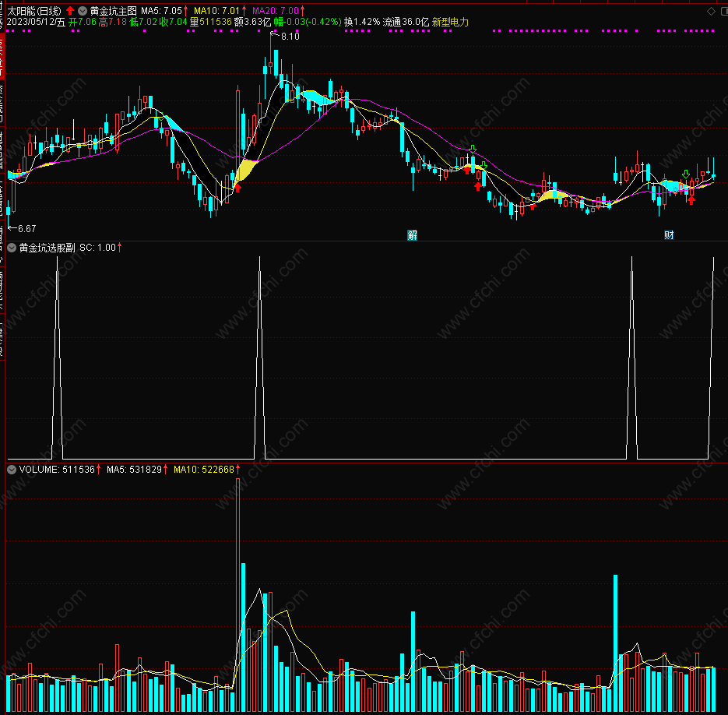728x715 pixels.
Task: Click the 财 info marker on the chart
Action: tap(669, 235)
